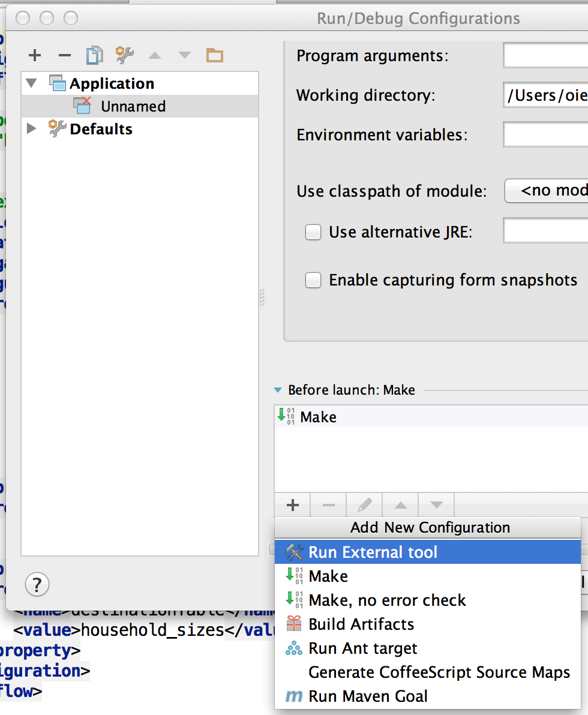Close the Run/Debug Configurations window
The image size is (588, 715).
click(x=23, y=18)
